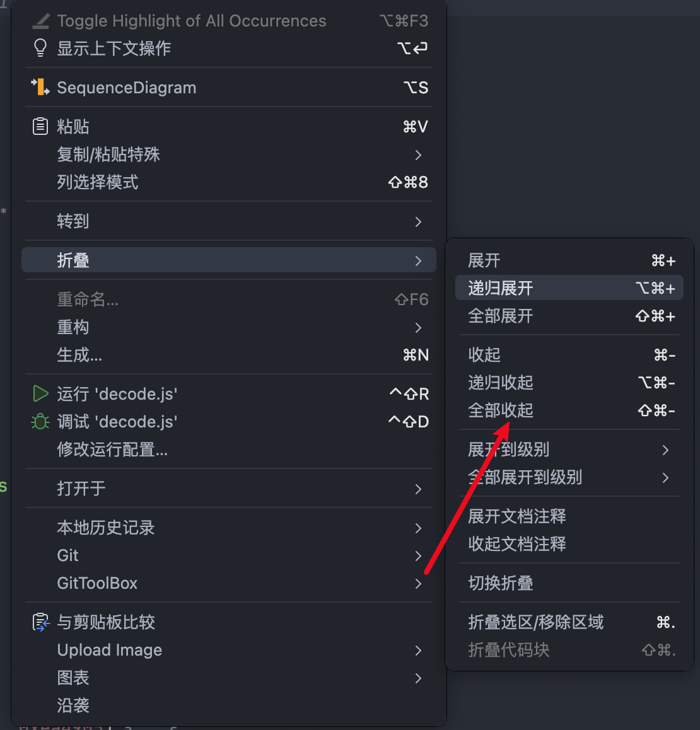This screenshot has height=730, width=700.
Task: Click the green run triangle icon
Action: [x=40, y=394]
